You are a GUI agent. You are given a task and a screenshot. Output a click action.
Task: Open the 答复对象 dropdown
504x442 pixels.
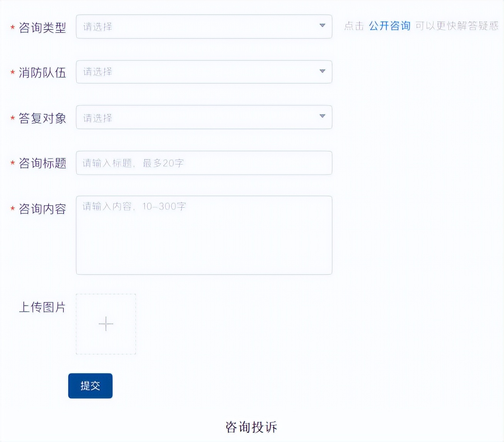(x=204, y=117)
